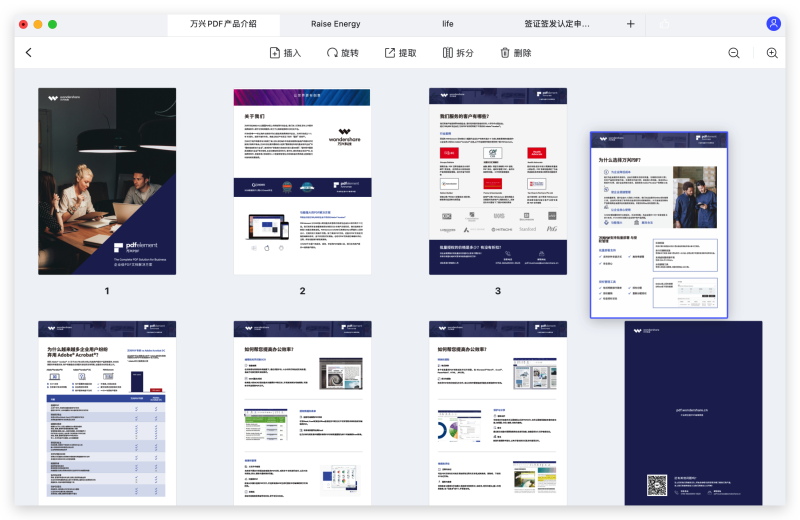The height and width of the screenshot is (520, 800).
Task: Go back using the left arrow
Action: 28,53
